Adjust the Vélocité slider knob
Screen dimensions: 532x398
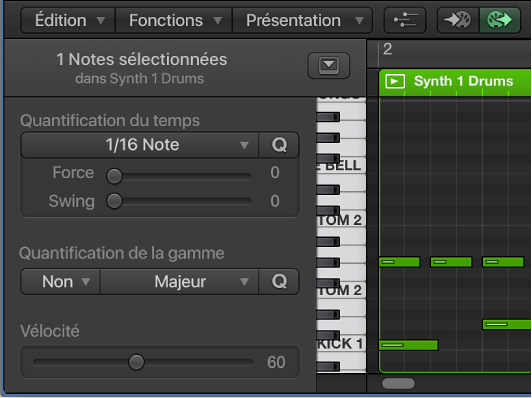[x=136, y=362]
